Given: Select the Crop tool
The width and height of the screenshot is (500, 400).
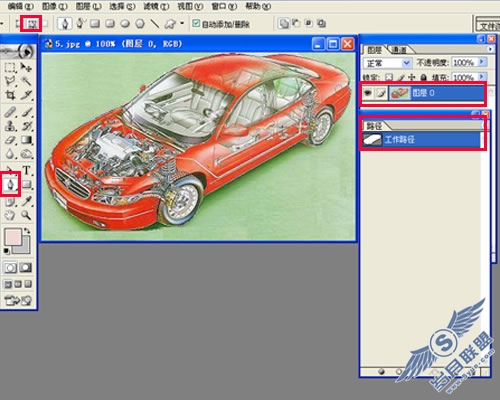Looking at the screenshot, I should [10, 95].
